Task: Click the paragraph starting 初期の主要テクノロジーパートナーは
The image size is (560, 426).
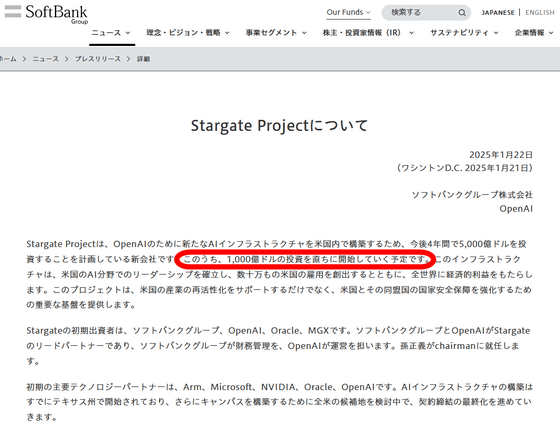Action: point(279,402)
